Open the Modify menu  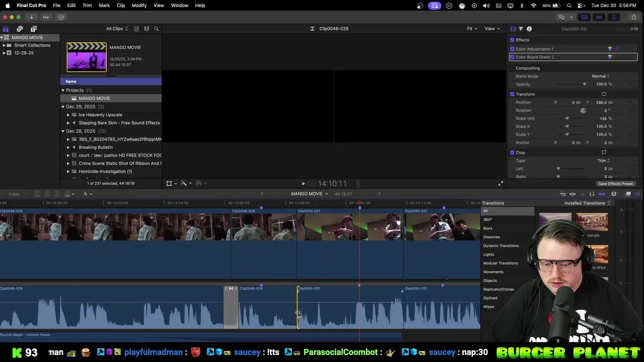(x=139, y=6)
